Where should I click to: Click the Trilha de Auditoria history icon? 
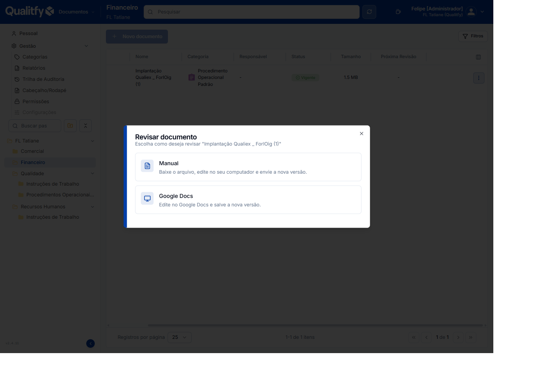(17, 79)
